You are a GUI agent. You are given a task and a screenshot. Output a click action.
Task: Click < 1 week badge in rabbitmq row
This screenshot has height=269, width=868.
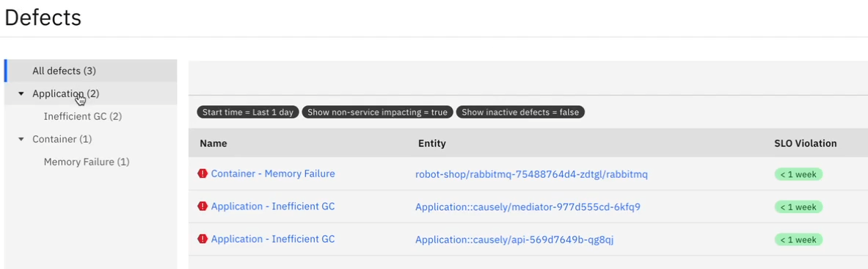click(798, 174)
